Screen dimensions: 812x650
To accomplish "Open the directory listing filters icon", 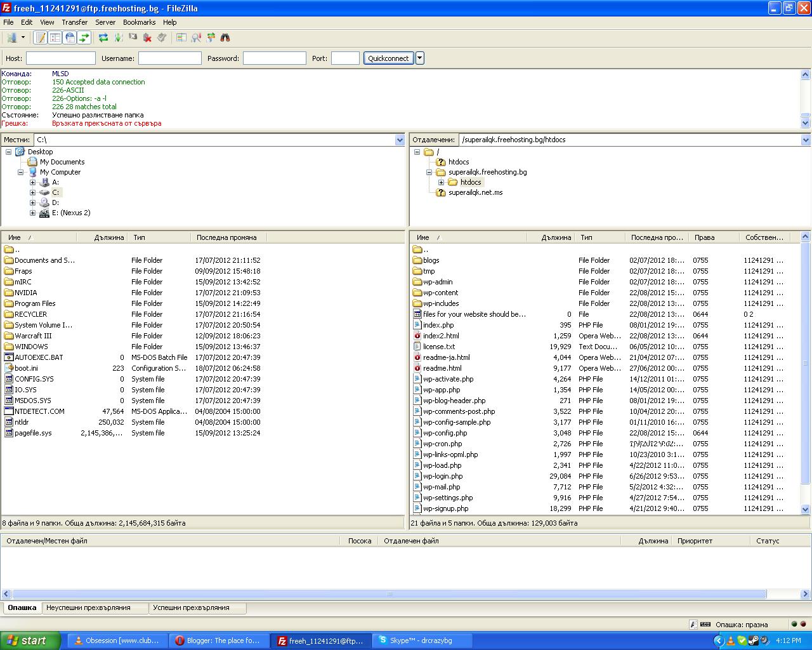I will coord(181,38).
